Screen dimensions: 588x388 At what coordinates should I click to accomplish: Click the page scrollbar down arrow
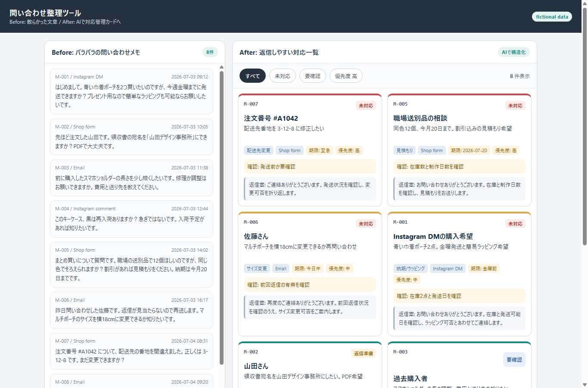[x=585, y=385]
